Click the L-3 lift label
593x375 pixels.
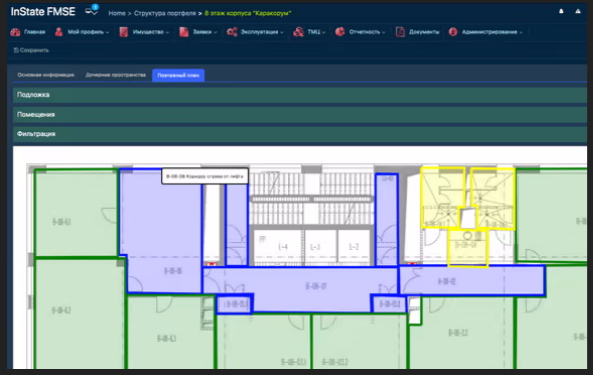(315, 247)
